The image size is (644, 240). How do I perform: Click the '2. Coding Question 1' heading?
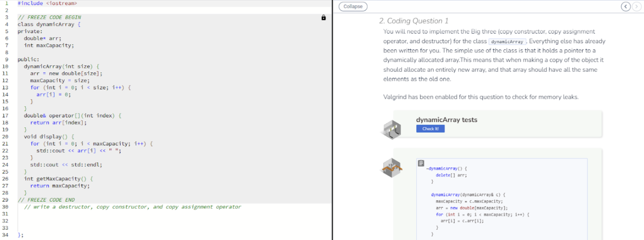click(413, 21)
